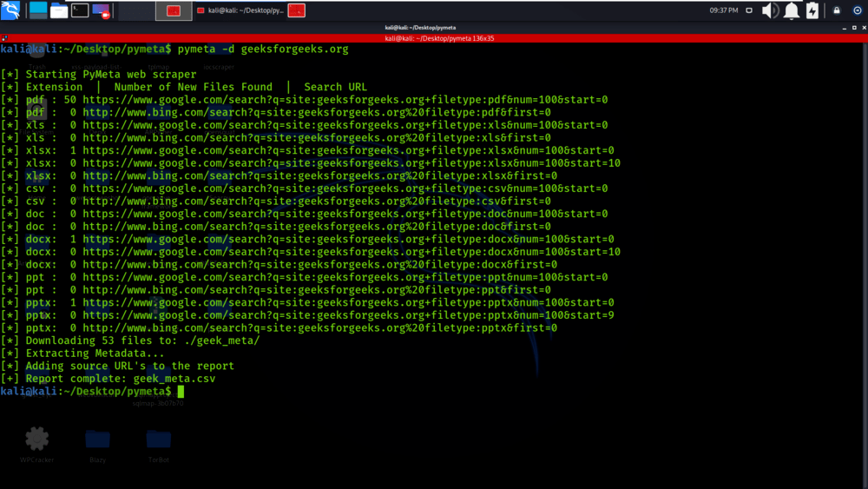Click the text Report complete: geek_meta.csv

[x=120, y=379]
